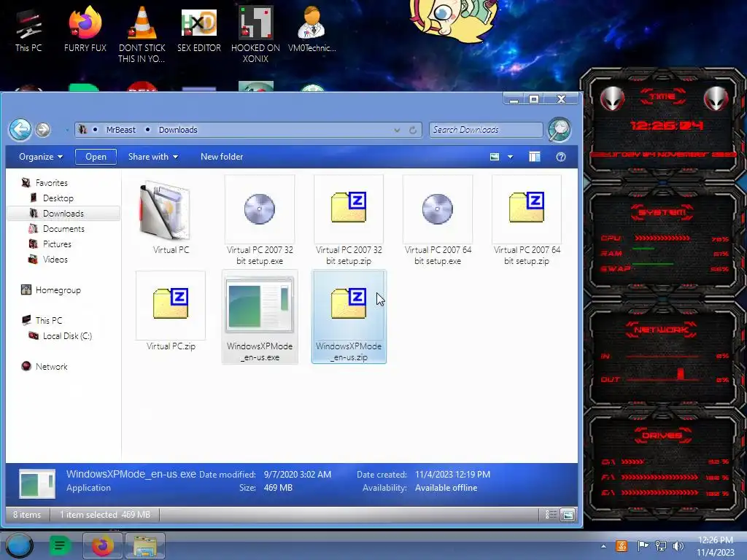Image resolution: width=747 pixels, height=560 pixels.
Task: Select the WindowsXPMode_en-us.zip archive
Action: point(349,316)
